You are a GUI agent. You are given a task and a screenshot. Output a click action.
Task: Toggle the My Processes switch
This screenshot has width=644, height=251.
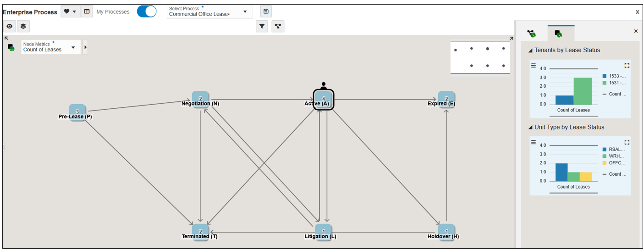(147, 11)
